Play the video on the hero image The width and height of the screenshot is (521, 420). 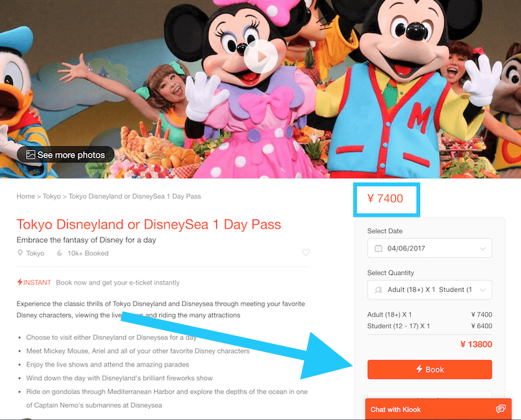point(261,57)
